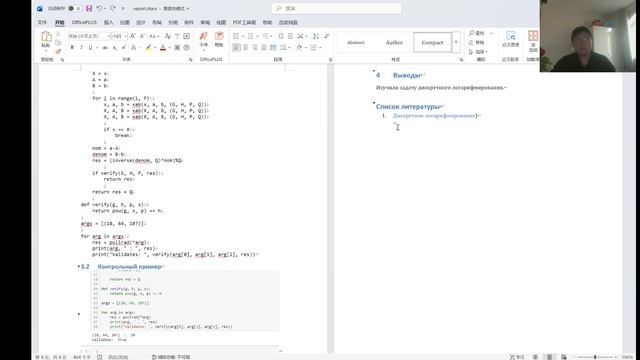Viewport: 640px width, 360px height.
Task: Expand the styles gallery arrow
Action: pos(456,42)
